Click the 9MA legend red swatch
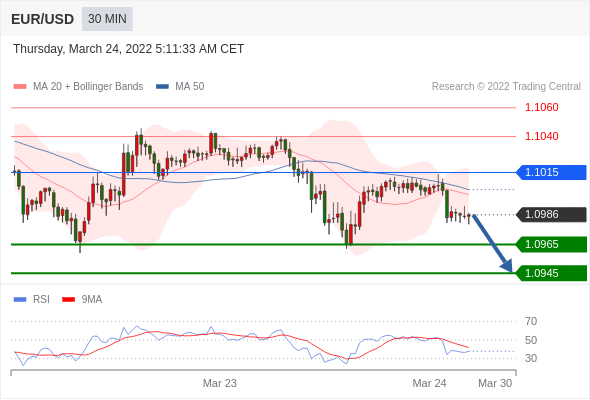590x400 pixels. click(x=68, y=300)
